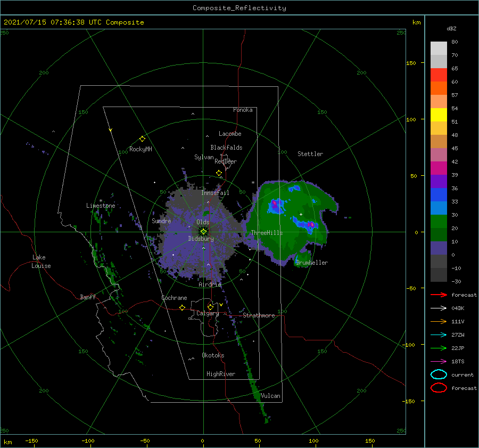Click the Lacombe city label
Image resolution: width=479 pixels, height=448 pixels.
tap(230, 134)
